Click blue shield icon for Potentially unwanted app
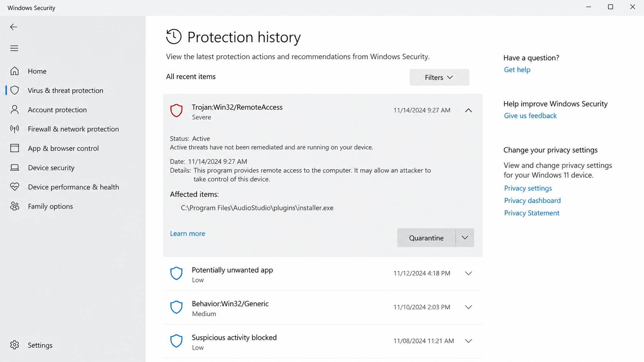The width and height of the screenshot is (644, 362). coord(176,274)
